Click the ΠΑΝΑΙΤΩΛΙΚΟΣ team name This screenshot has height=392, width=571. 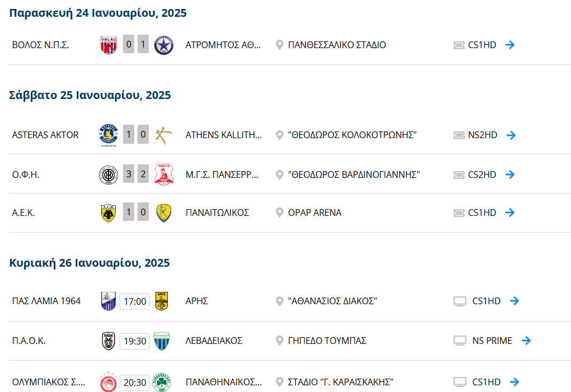[218, 212]
